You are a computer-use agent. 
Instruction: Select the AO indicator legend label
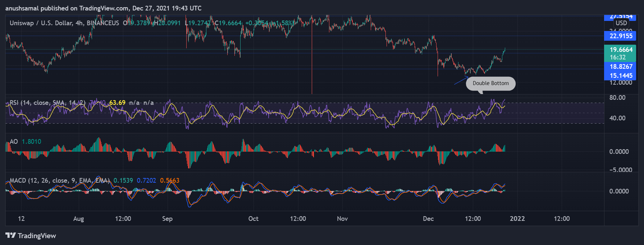click(14, 142)
